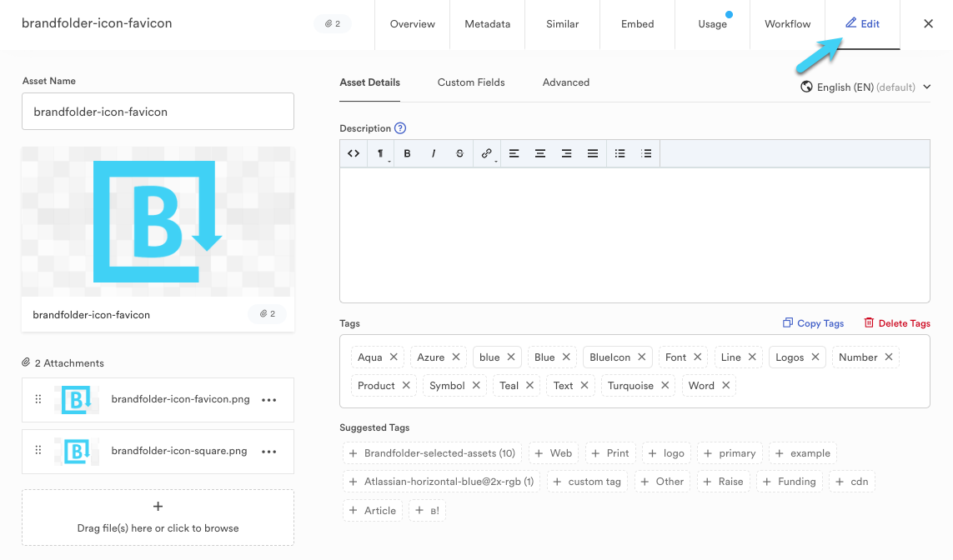Click the Description help question mark icon
The image size is (953, 560).
(400, 128)
